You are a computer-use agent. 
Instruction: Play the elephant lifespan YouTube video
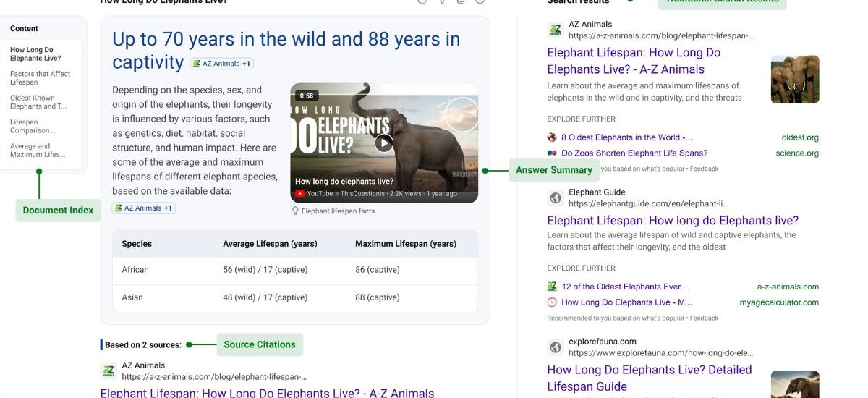pyautogui.click(x=384, y=143)
